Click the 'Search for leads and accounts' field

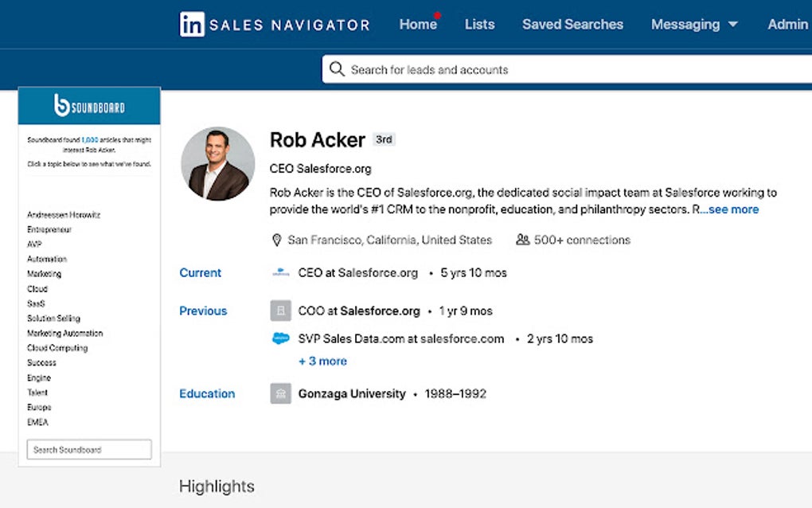pyautogui.click(x=557, y=70)
